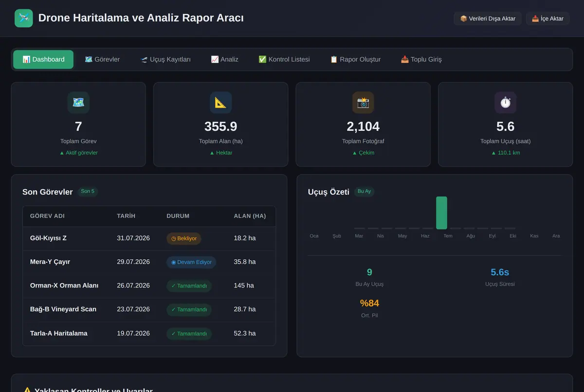
Task: Click the 5.6s flight duration value
Action: (x=500, y=272)
